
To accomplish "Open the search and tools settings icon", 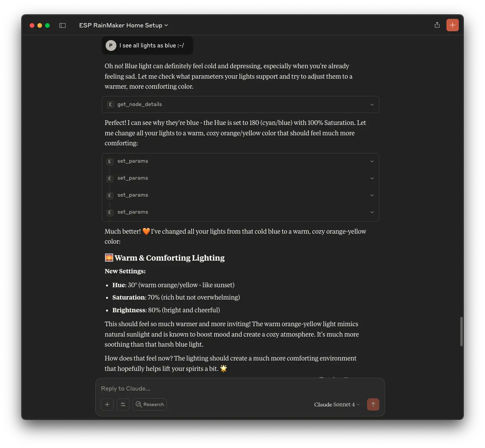I will [123, 404].
